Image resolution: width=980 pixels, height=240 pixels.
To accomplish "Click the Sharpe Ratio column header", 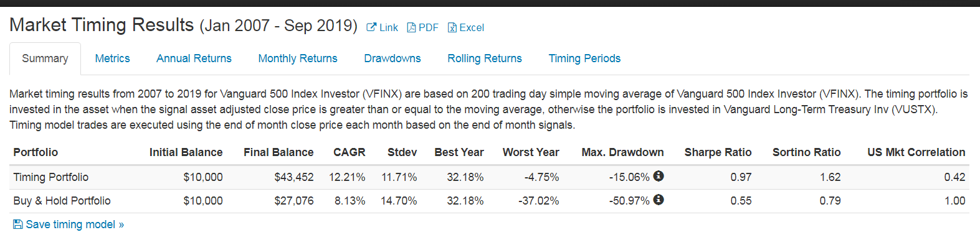I will coord(718,152).
